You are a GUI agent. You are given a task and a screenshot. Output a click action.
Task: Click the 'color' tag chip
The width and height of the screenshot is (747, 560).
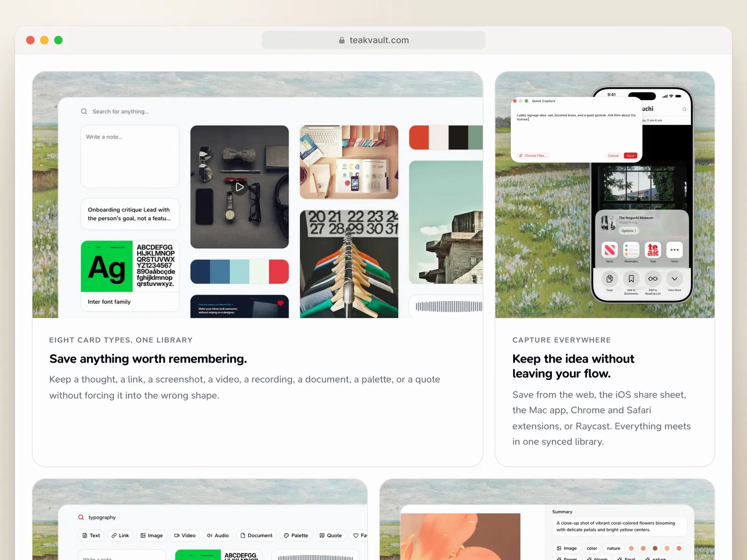pyautogui.click(x=592, y=548)
